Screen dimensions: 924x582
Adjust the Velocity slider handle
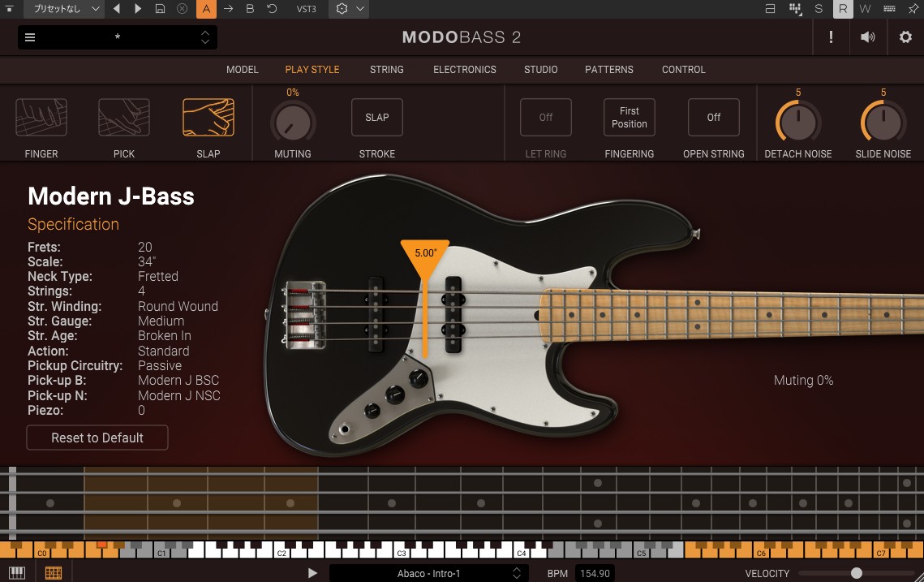pyautogui.click(x=857, y=573)
